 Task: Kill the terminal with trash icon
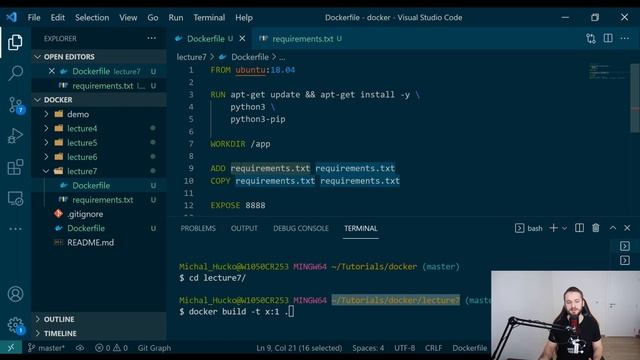[596, 228]
